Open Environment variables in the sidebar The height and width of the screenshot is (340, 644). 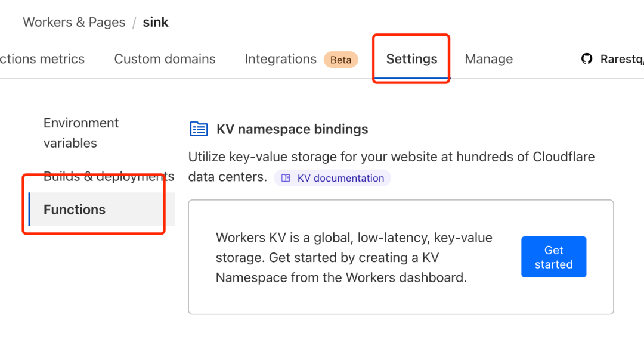tap(81, 133)
